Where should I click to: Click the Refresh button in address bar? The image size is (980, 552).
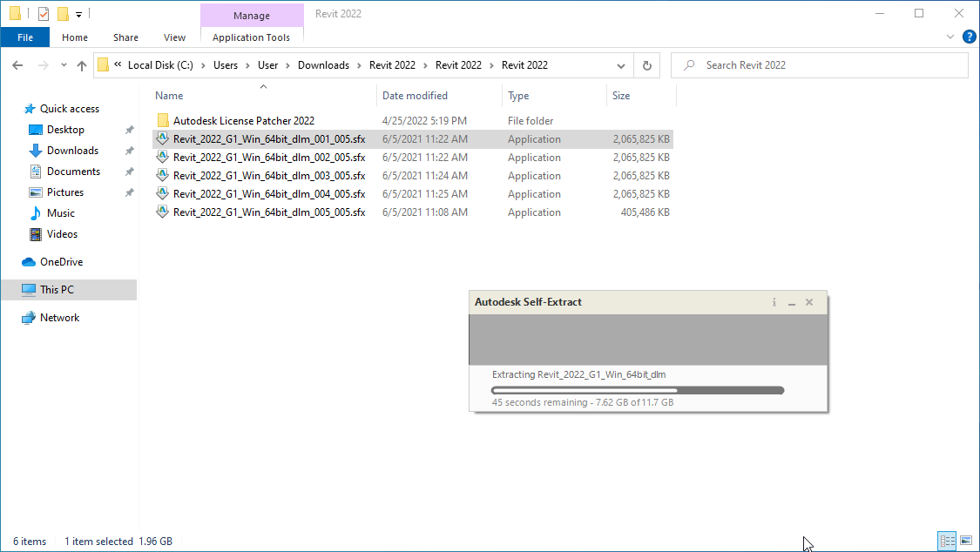click(646, 65)
